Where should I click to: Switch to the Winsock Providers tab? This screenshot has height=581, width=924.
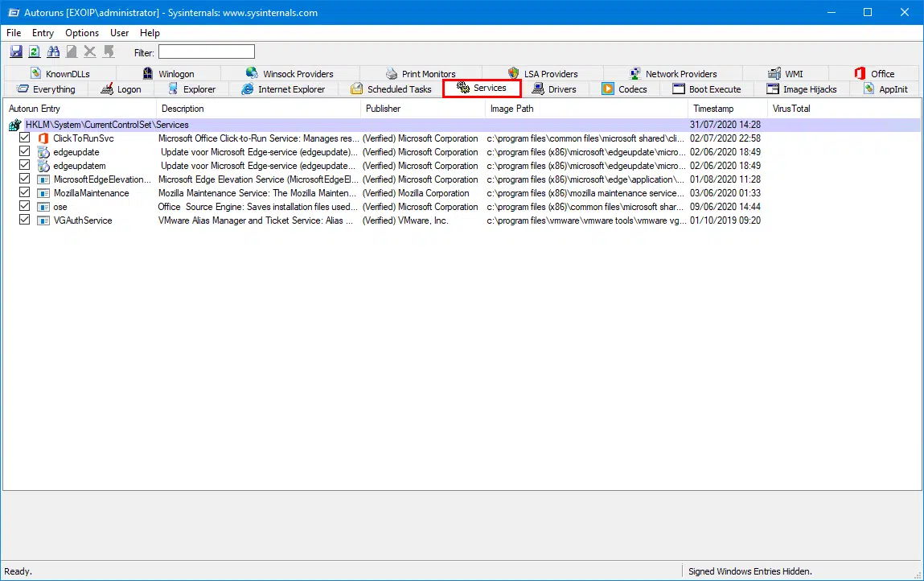click(290, 74)
